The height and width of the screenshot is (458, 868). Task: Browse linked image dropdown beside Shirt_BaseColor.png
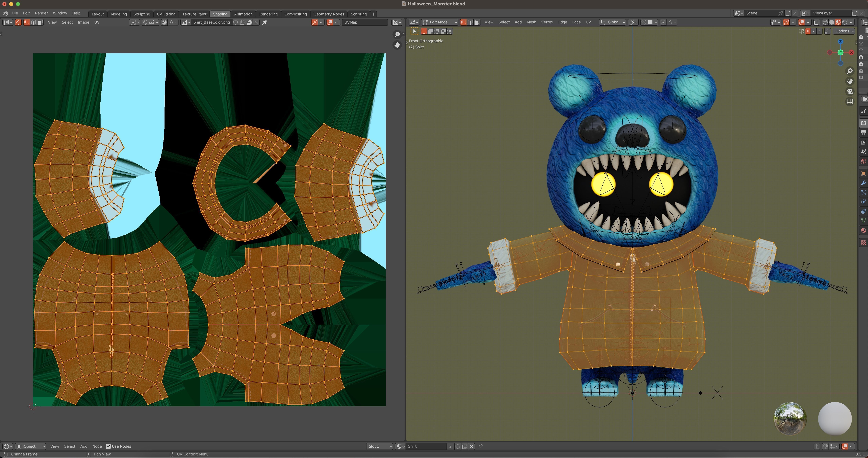point(186,22)
